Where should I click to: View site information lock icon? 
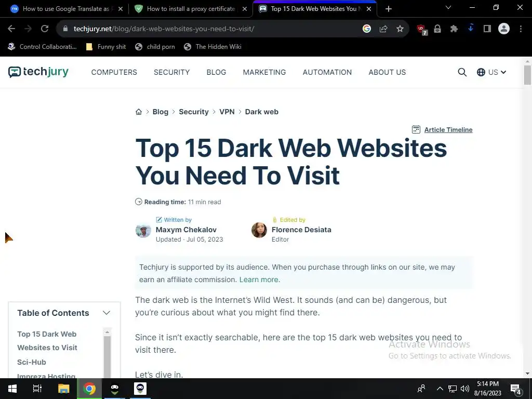coord(65,29)
